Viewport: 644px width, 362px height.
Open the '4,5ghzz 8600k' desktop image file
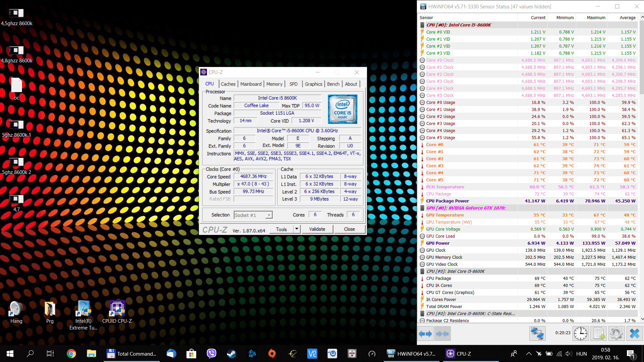coord(16,17)
